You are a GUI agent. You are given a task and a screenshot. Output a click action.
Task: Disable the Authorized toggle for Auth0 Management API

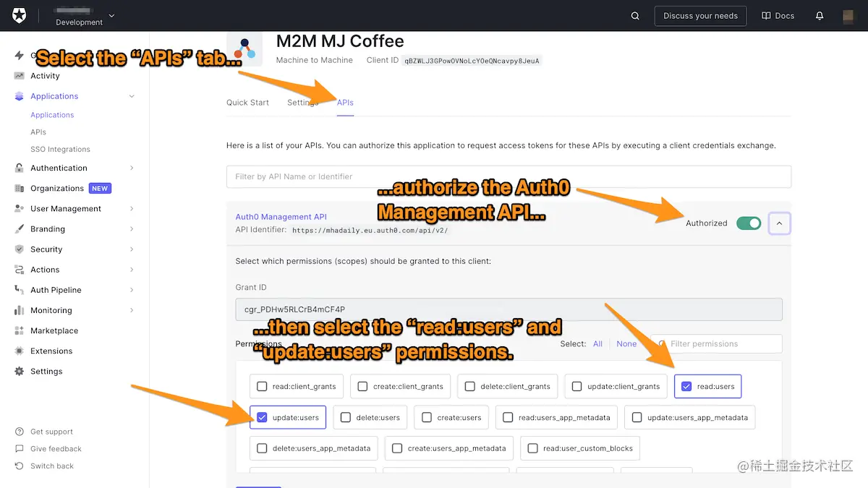coord(749,223)
